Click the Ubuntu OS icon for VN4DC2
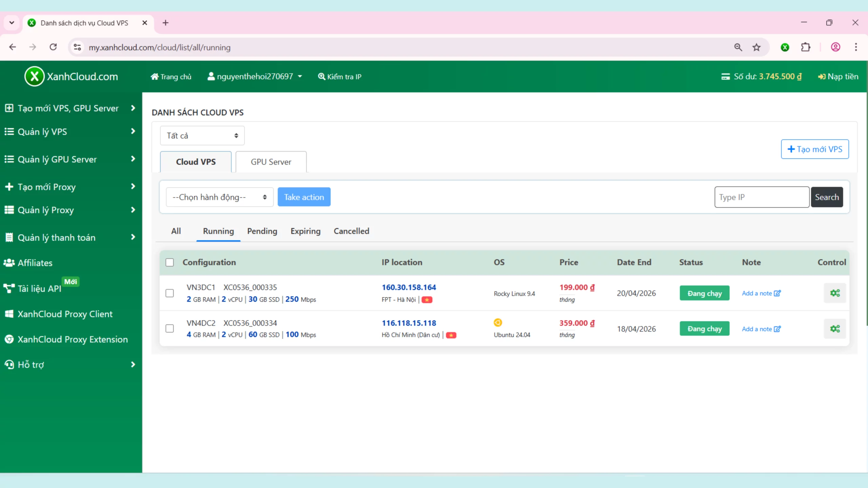This screenshot has height=488, width=868. 498,322
